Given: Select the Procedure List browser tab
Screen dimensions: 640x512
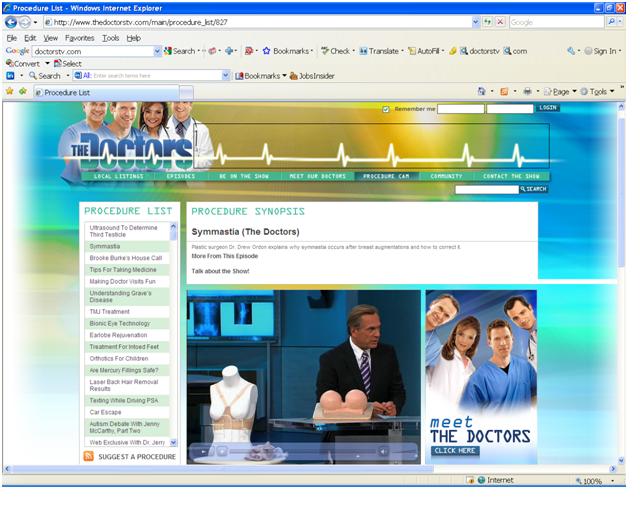Looking at the screenshot, I should point(106,92).
